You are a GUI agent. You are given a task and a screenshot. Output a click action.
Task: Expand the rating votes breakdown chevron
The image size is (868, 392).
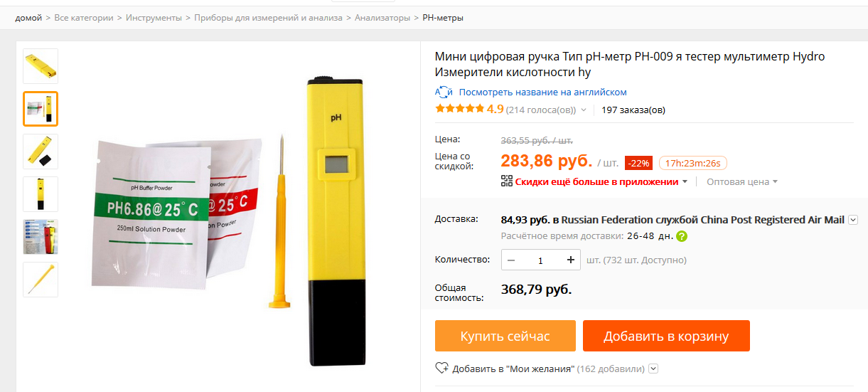(584, 110)
